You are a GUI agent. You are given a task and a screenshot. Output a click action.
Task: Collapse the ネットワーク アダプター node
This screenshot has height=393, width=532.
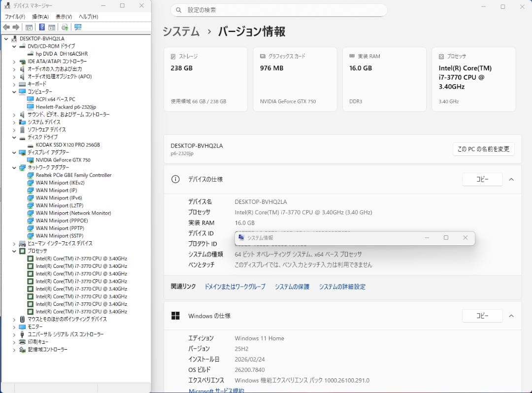pyautogui.click(x=14, y=167)
